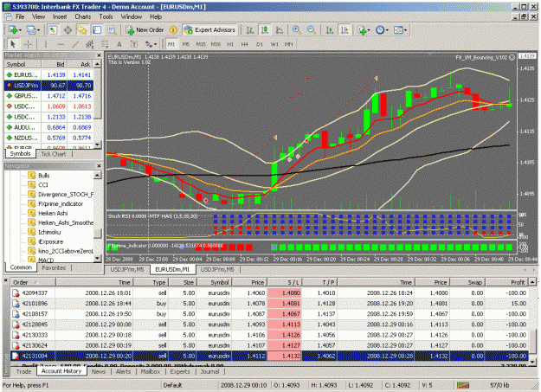Click the Navigator scrollbar up arrow
The image size is (541, 392).
[x=98, y=176]
